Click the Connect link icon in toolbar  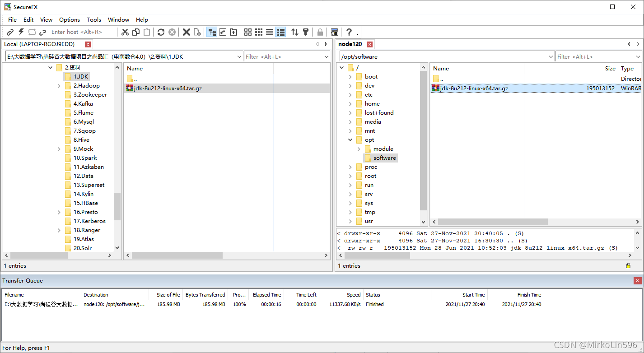coord(10,32)
